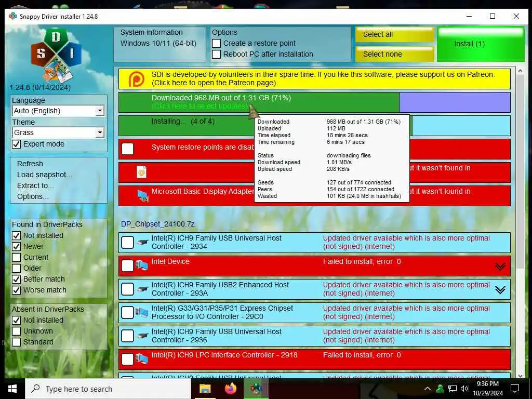Screen dimensions: 532x399
Task: Click Extract to in side menu
Action: coord(35,185)
